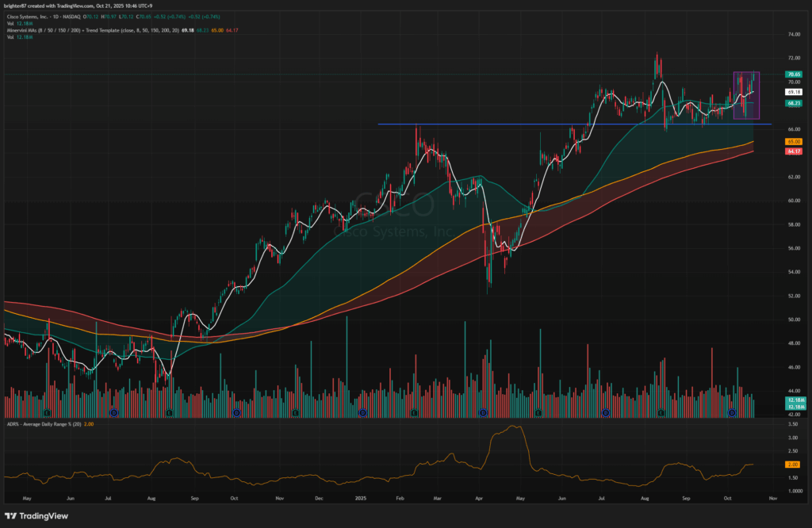
Task: Select the ADR% Average Daily Range legend
Action: click(48, 425)
